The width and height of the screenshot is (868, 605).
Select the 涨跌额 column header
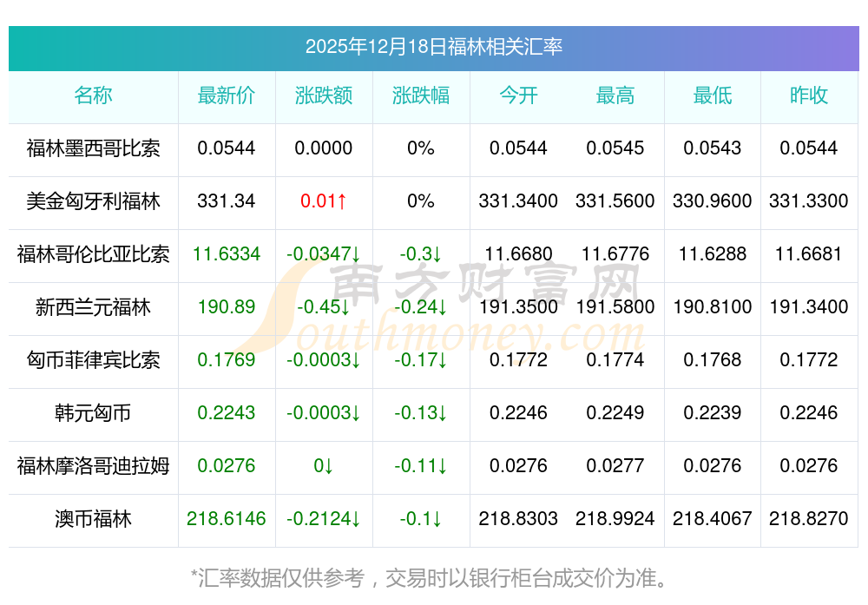point(324,95)
